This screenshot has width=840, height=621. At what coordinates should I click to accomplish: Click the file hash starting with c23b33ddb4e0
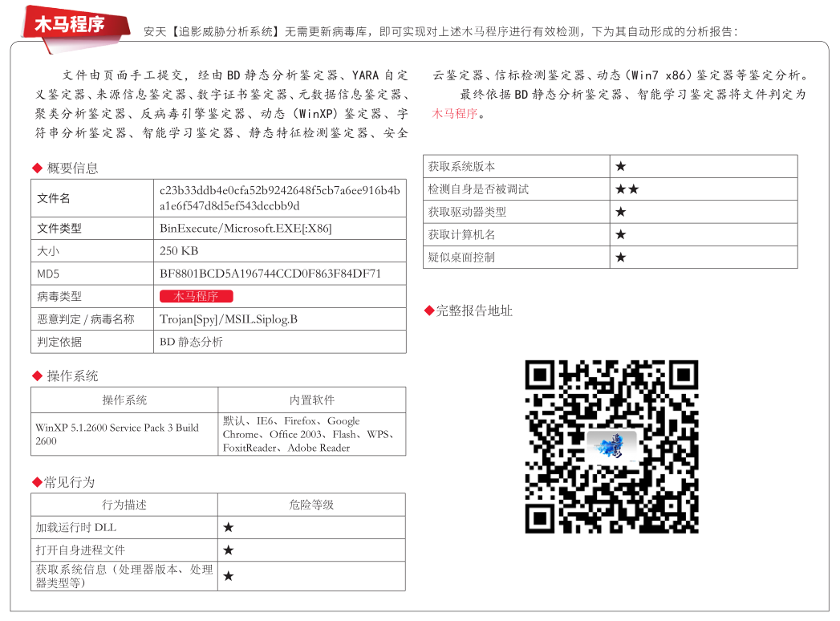280,198
